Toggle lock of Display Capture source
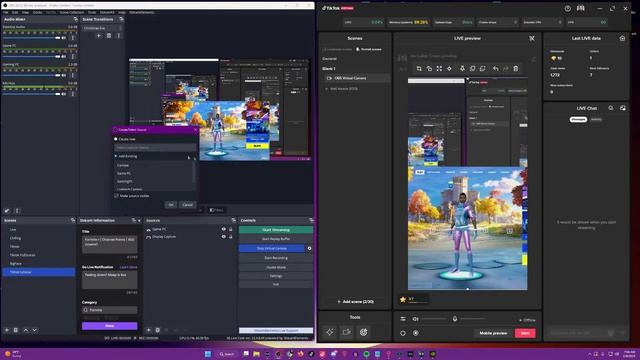 [x=231, y=237]
